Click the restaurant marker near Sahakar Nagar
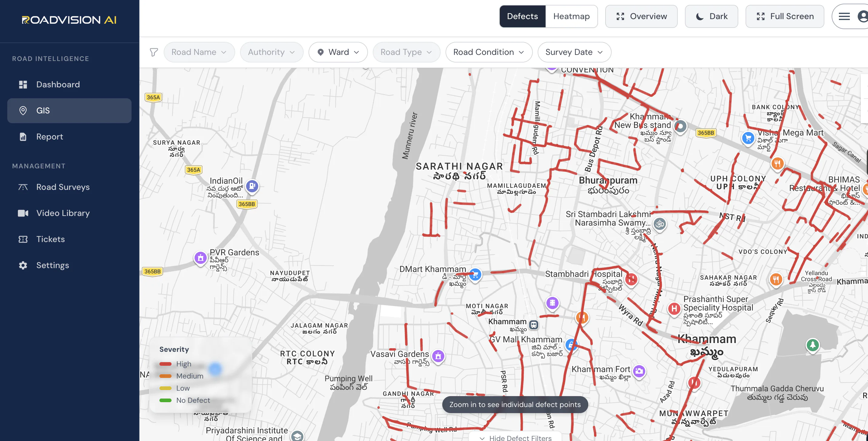This screenshot has height=441, width=868. tap(776, 280)
